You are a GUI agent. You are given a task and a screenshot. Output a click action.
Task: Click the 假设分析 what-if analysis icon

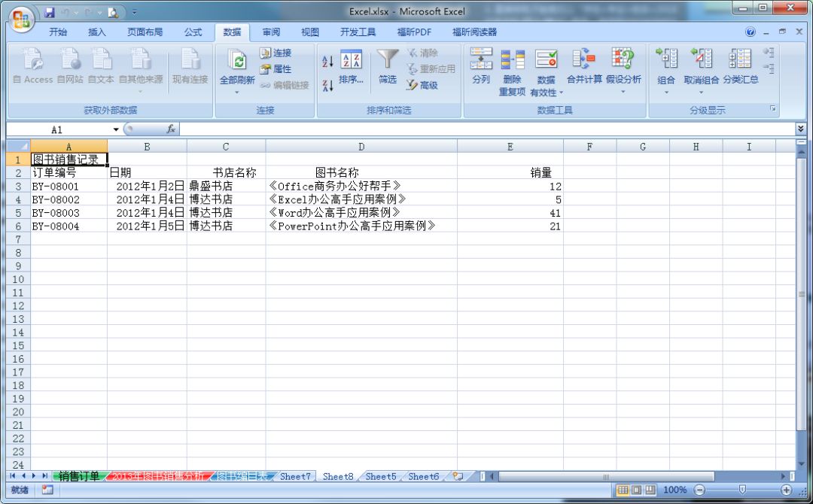point(623,59)
